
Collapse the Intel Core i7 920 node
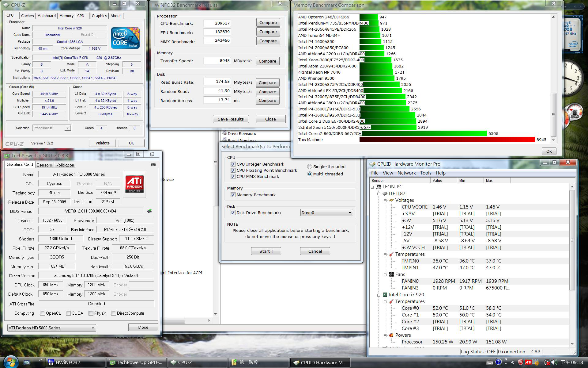(379, 295)
